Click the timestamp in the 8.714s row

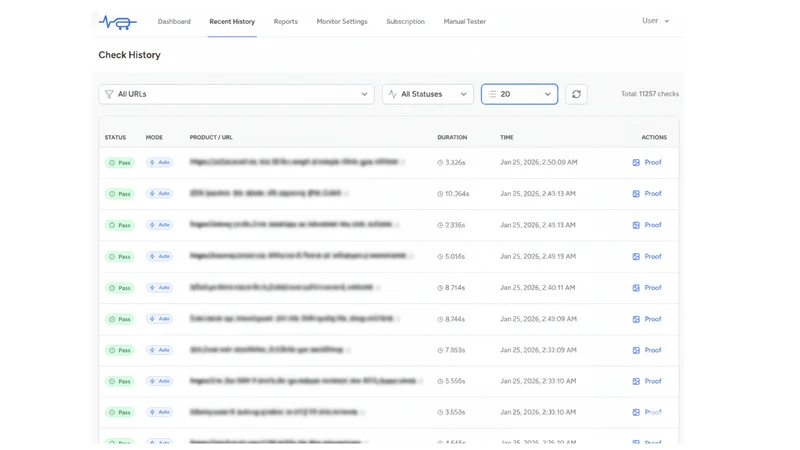pyautogui.click(x=538, y=288)
